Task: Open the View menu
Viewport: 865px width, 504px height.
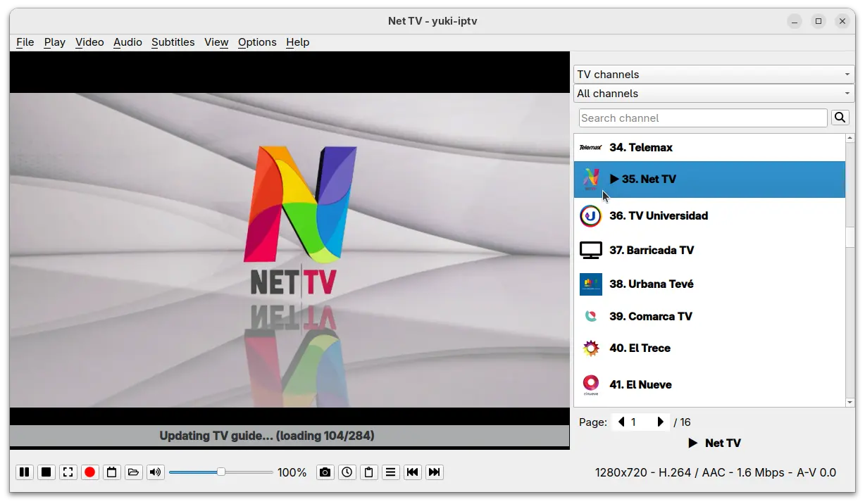Action: click(x=216, y=42)
